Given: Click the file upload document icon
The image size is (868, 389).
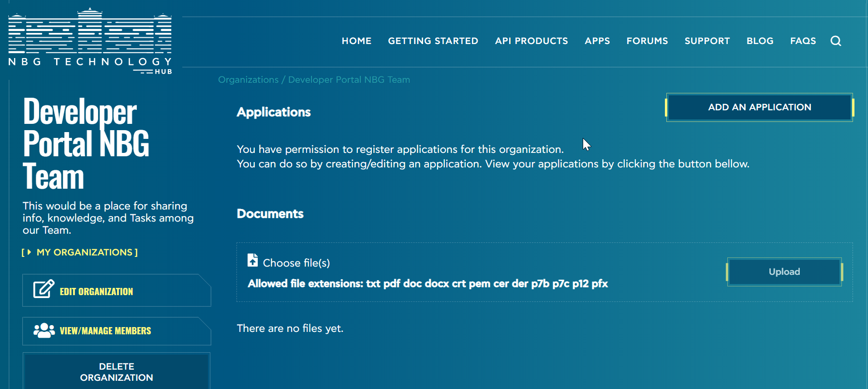Looking at the screenshot, I should point(252,260).
